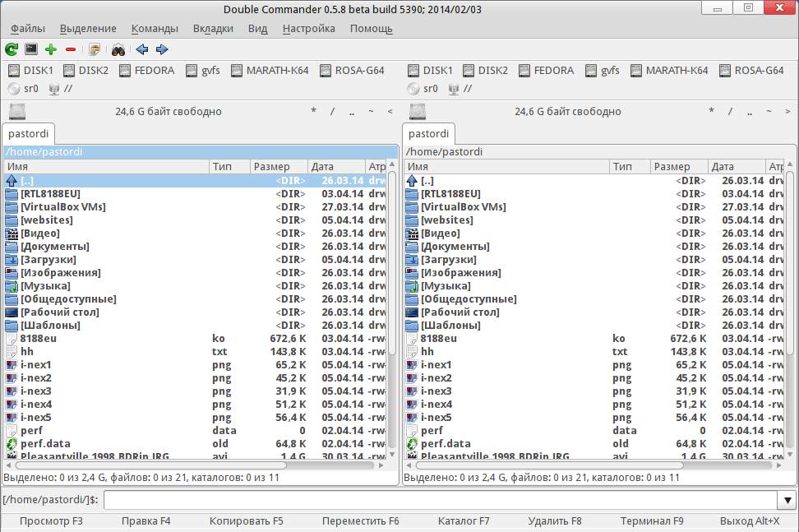Click Выход Alt+X button
Viewport: 799px width, 532px height.
point(750,521)
